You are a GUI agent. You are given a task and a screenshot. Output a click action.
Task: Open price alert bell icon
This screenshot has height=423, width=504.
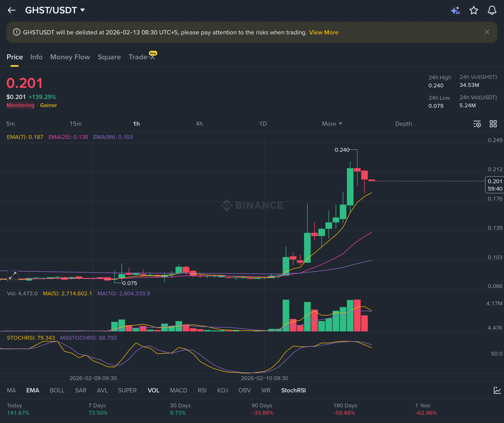[492, 10]
